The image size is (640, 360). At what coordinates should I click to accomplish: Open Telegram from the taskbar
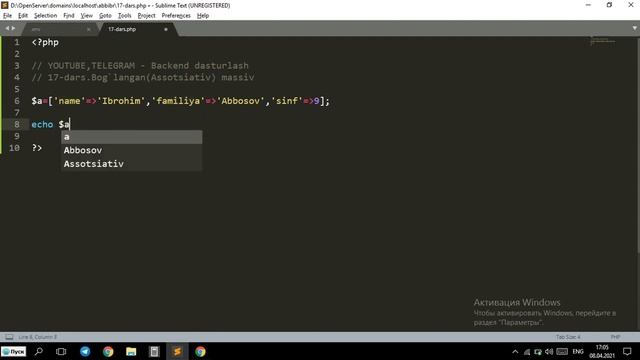click(x=85, y=351)
